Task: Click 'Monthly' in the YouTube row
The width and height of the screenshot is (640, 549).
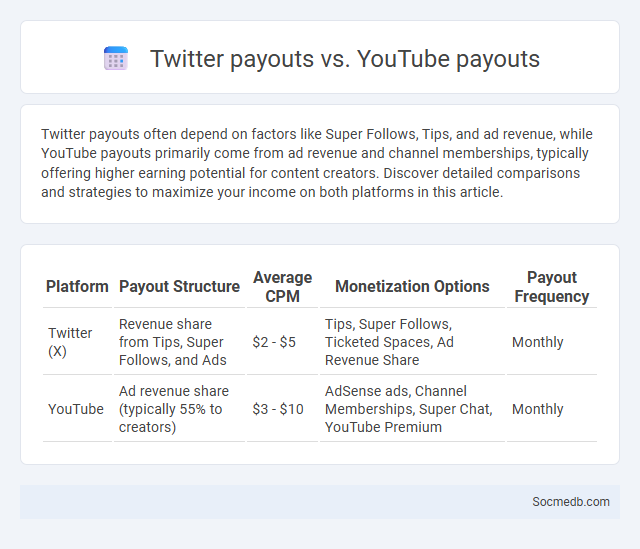Action: (x=538, y=409)
